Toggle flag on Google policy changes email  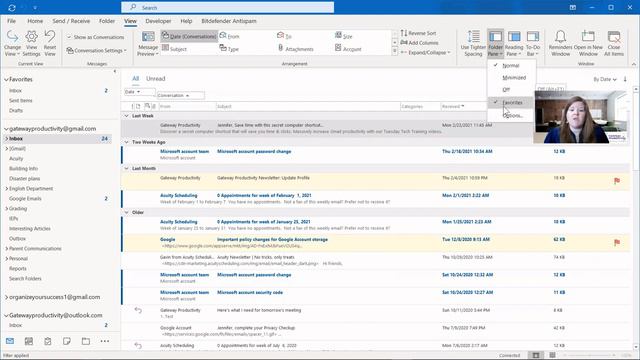pyautogui.click(x=617, y=242)
